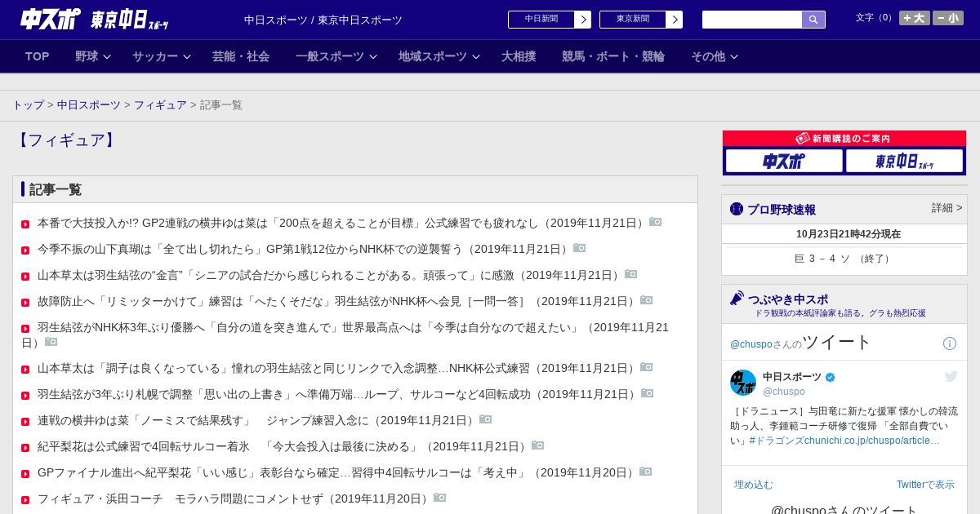This screenshot has height=514, width=980.
Task: Click the 中日スポーツ account name in tweet
Action: (792, 377)
